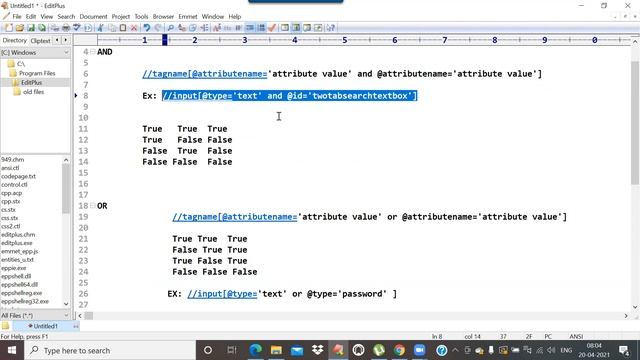
Task: Click the editor vertical scrollbar thumb
Action: pyautogui.click(x=635, y=122)
